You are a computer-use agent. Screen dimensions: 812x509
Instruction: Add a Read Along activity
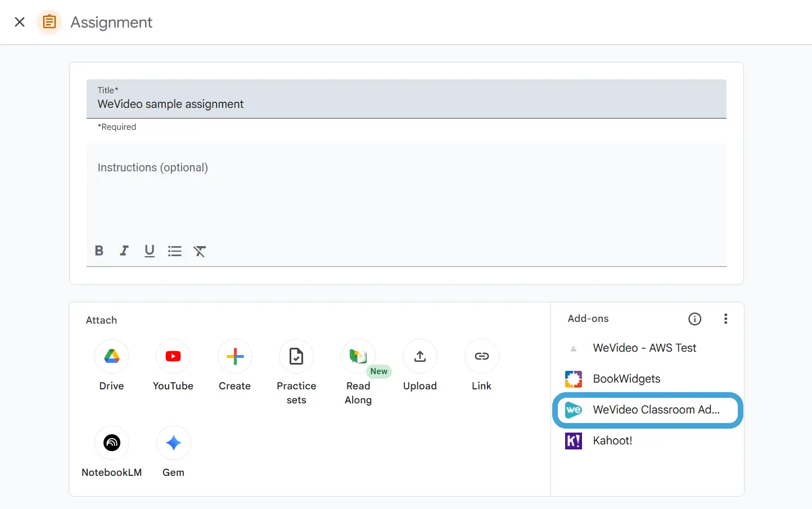[358, 356]
